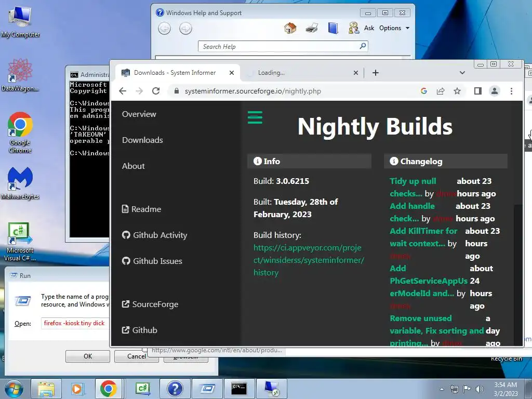Launch Google Chrome desktop shortcut
This screenshot has height=399, width=532.
point(20,132)
